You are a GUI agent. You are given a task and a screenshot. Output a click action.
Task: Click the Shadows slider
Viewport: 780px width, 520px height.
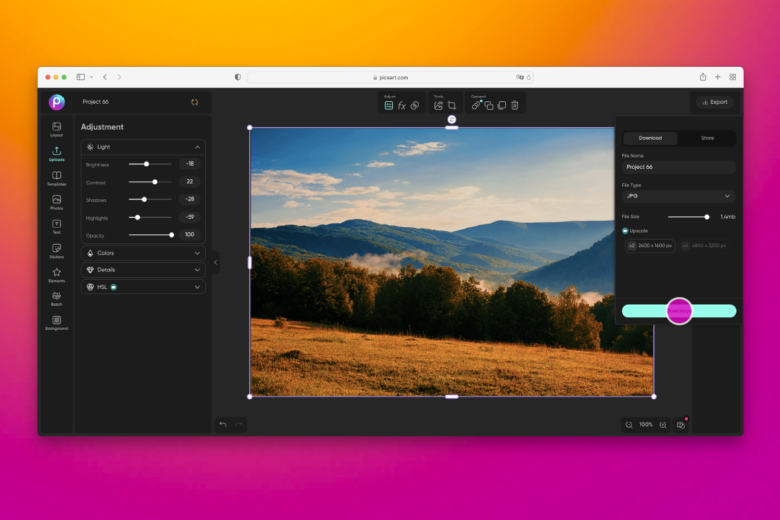click(x=150, y=200)
